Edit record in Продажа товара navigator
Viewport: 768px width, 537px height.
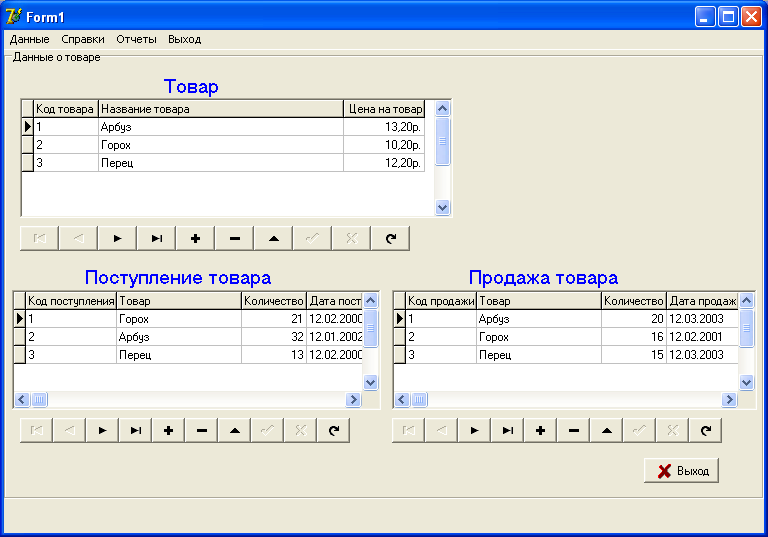[x=607, y=431]
